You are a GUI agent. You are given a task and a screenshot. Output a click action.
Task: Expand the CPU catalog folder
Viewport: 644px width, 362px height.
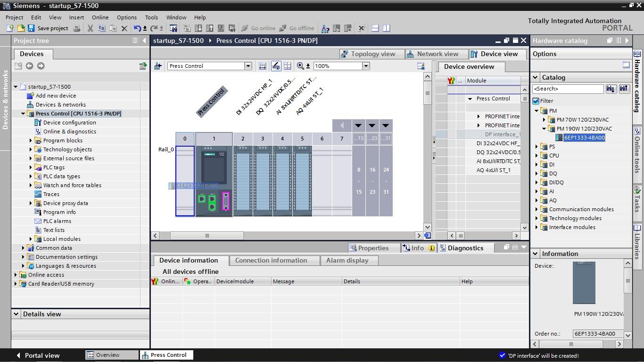coord(537,156)
